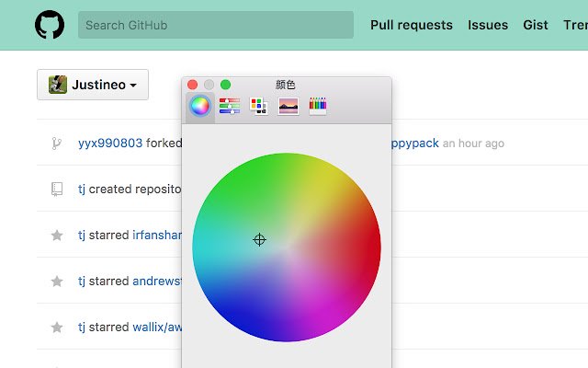Open the andrews repository link
Image resolution: width=588 pixels, height=368 pixels.
[157, 281]
